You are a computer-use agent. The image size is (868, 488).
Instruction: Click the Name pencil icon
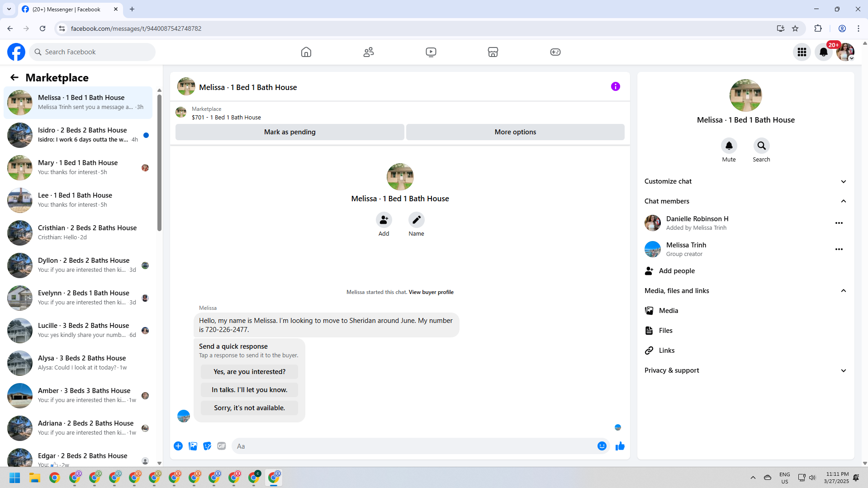pos(417,220)
